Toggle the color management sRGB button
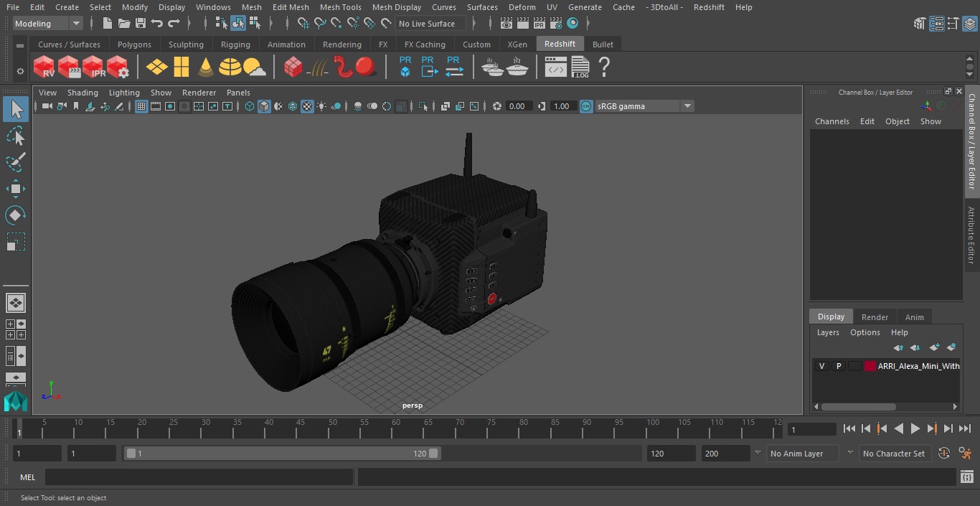 point(586,106)
